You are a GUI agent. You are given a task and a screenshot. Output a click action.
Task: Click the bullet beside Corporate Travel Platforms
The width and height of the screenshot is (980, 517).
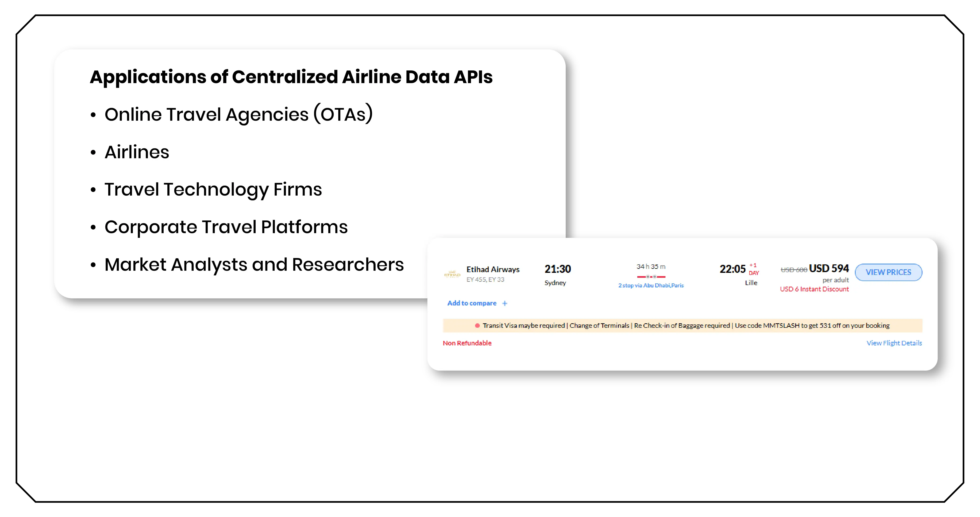(x=93, y=228)
